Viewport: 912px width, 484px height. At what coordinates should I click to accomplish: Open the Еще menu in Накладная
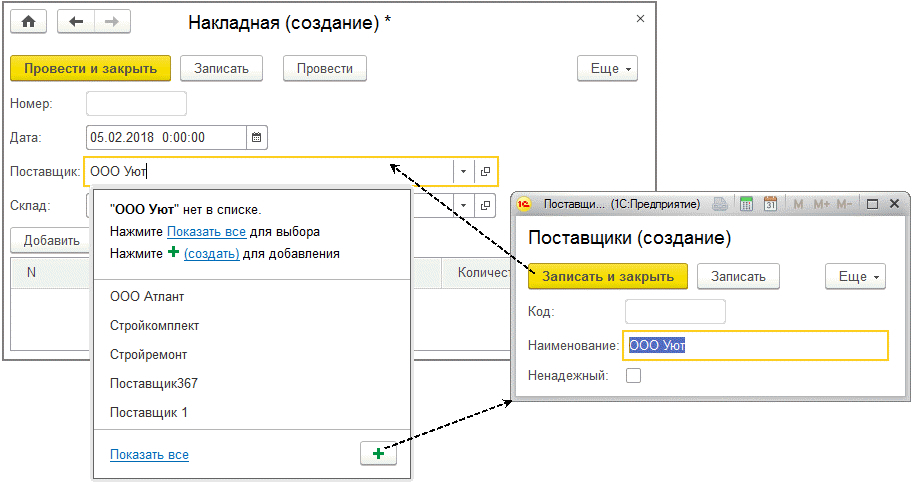(607, 68)
